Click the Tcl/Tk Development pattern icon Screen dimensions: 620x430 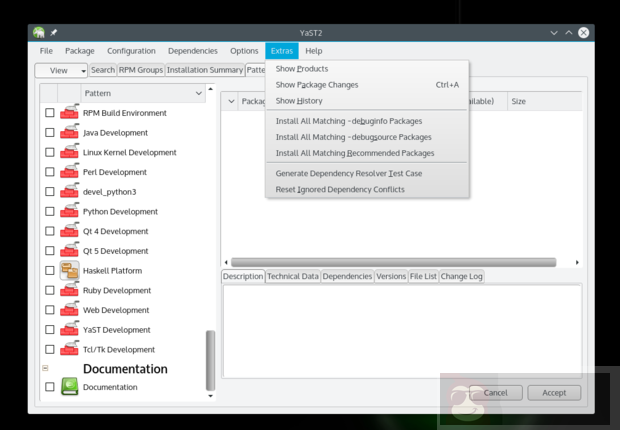(69, 349)
